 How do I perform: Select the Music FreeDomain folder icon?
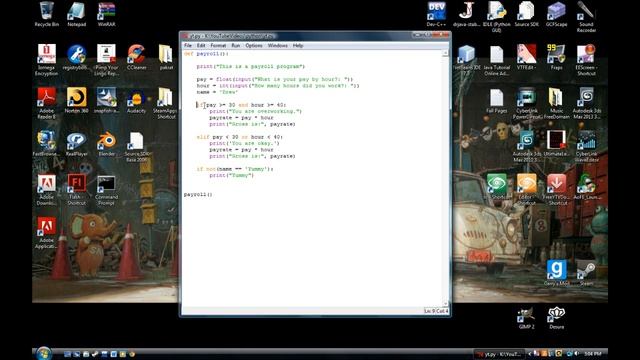556,103
